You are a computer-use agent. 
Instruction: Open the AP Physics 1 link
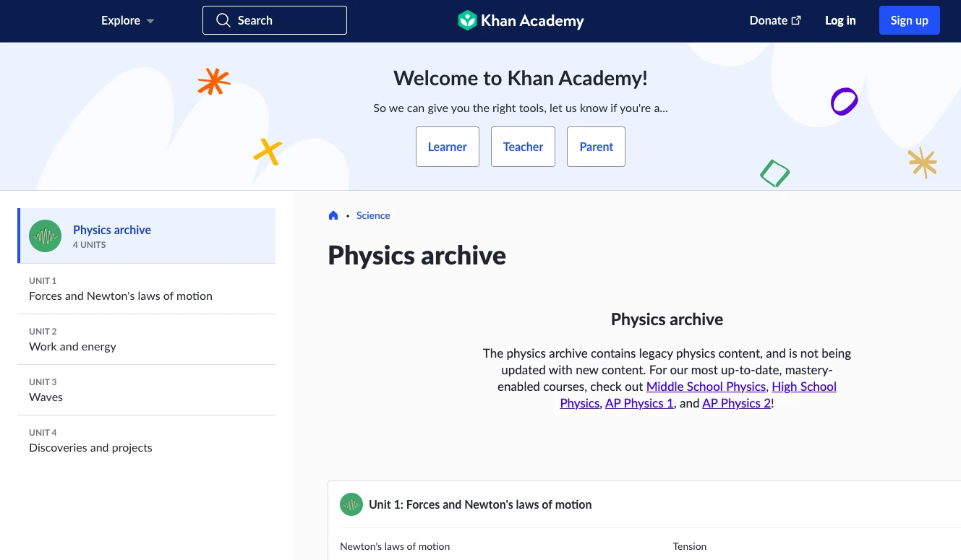coord(638,403)
